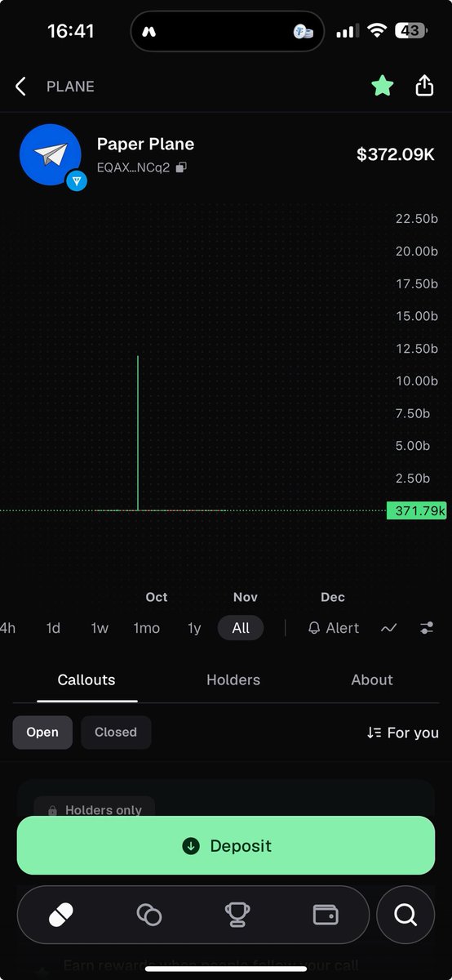Go back using the left arrow
Screen dimensions: 452x980
20,86
